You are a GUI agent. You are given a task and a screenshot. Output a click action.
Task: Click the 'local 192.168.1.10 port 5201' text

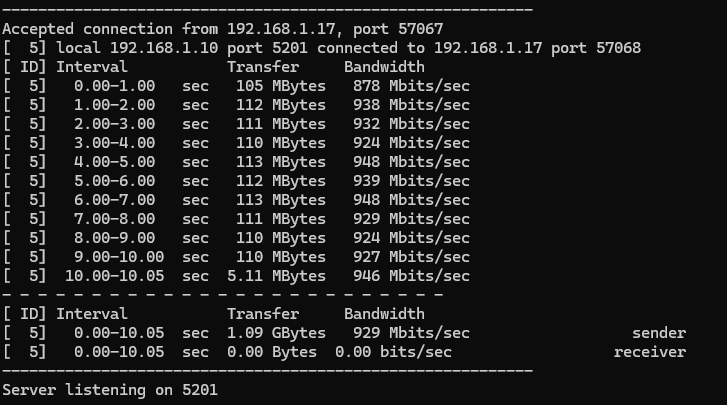point(160,48)
